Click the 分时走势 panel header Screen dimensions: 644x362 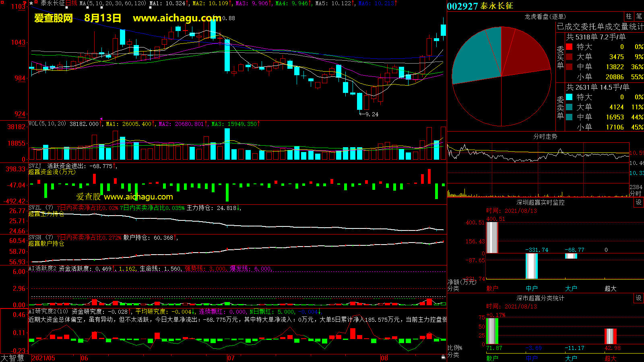click(545, 137)
